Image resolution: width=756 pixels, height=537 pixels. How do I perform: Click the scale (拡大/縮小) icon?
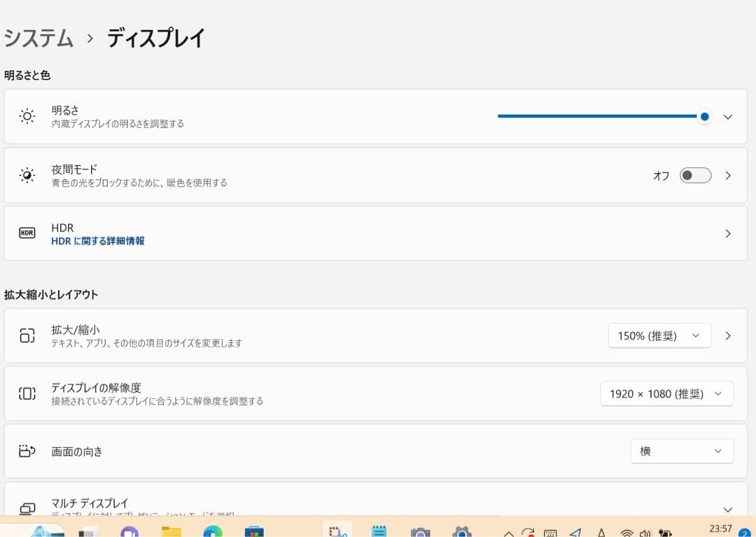(x=27, y=335)
